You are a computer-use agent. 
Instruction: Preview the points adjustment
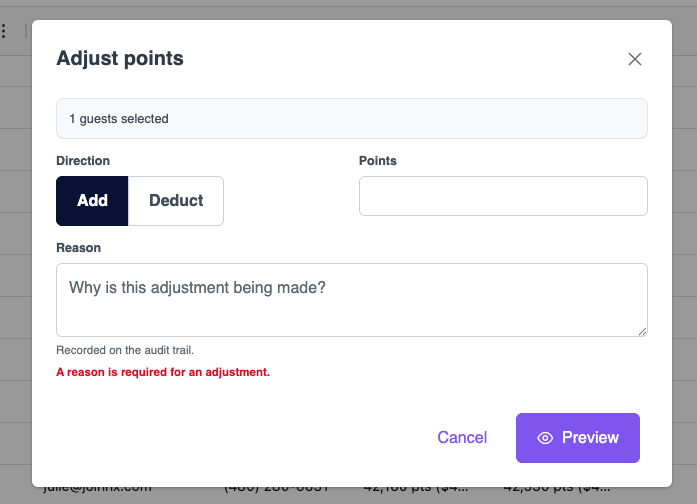coord(578,438)
